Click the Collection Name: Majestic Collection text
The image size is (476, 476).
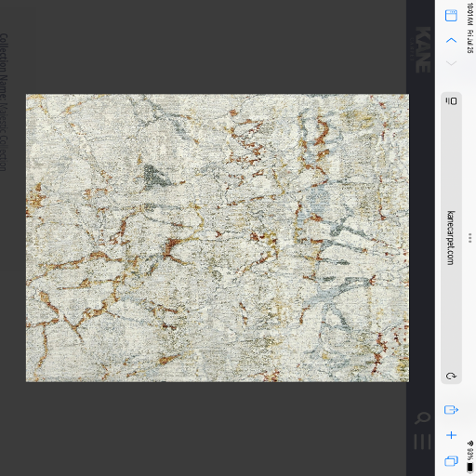[x=3, y=102]
